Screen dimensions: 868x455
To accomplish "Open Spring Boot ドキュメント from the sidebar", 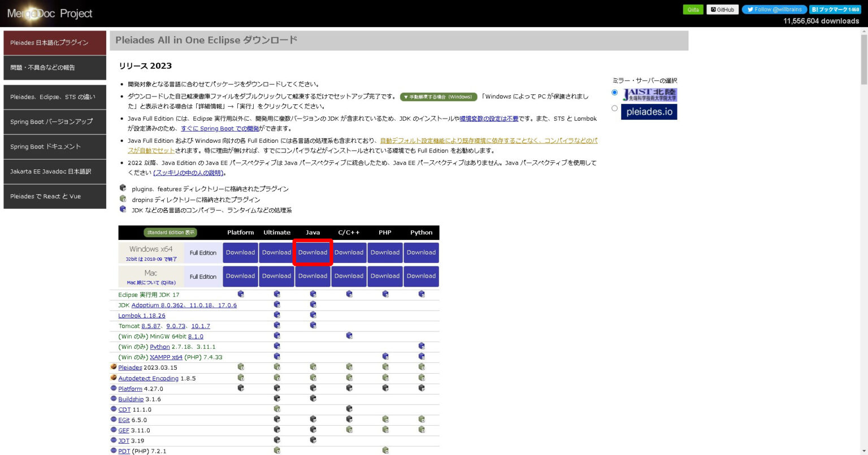I will pyautogui.click(x=55, y=146).
